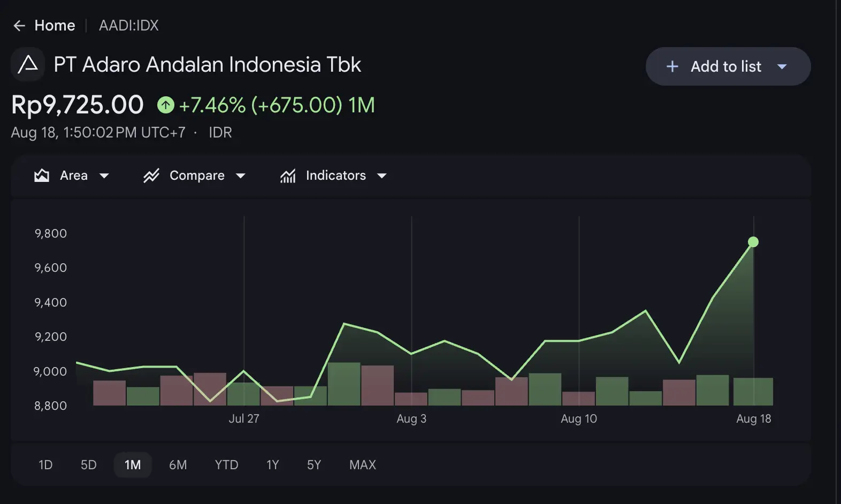841x504 pixels.
Task: Click the green up-arrow change icon
Action: pyautogui.click(x=166, y=105)
